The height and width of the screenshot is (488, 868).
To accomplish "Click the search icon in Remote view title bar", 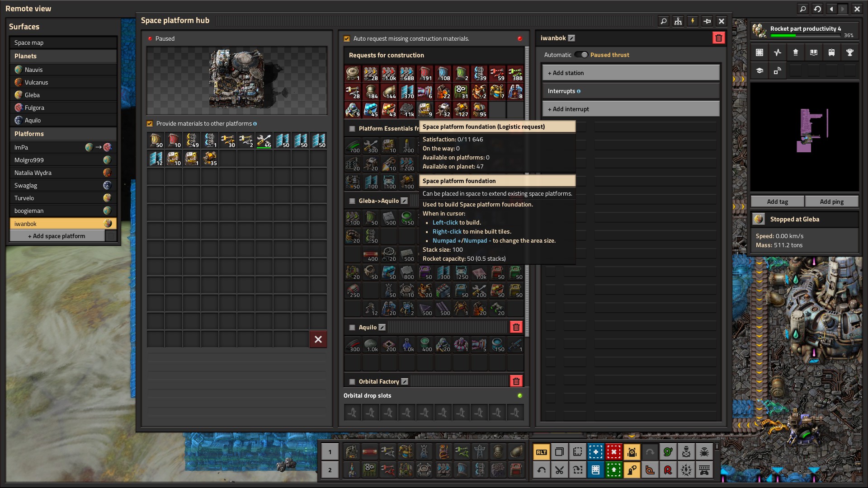I will point(802,9).
